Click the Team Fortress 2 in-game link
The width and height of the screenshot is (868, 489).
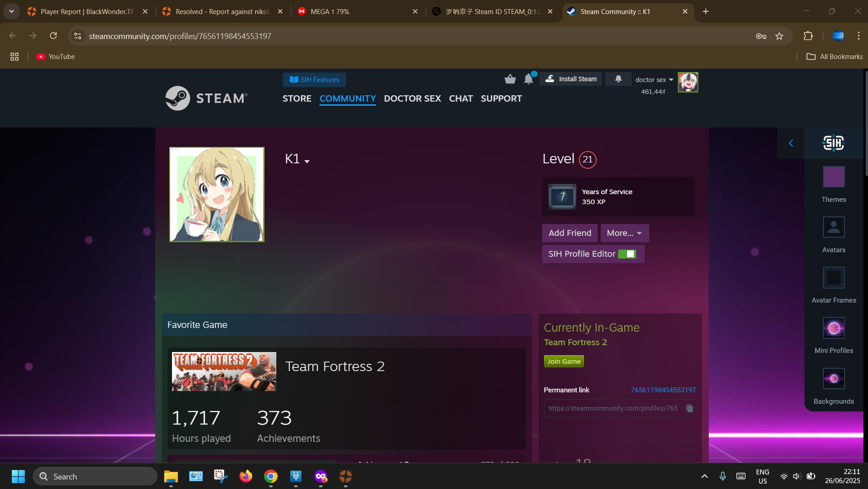pyautogui.click(x=575, y=342)
